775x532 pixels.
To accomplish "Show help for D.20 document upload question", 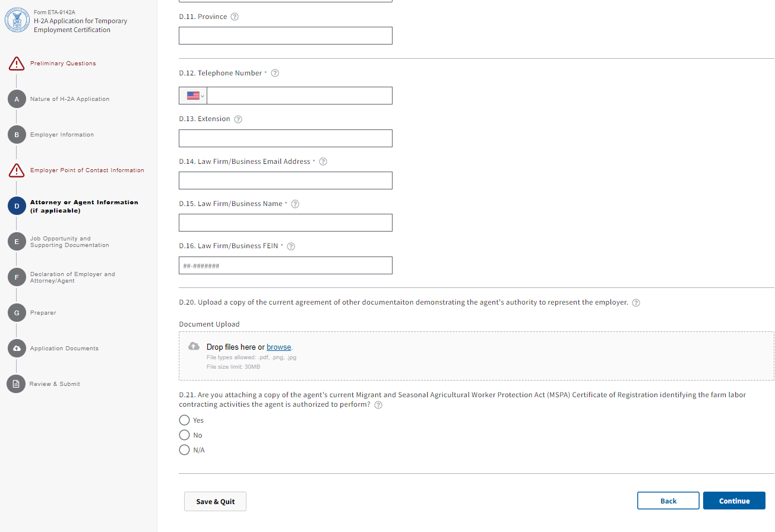I will [x=636, y=303].
